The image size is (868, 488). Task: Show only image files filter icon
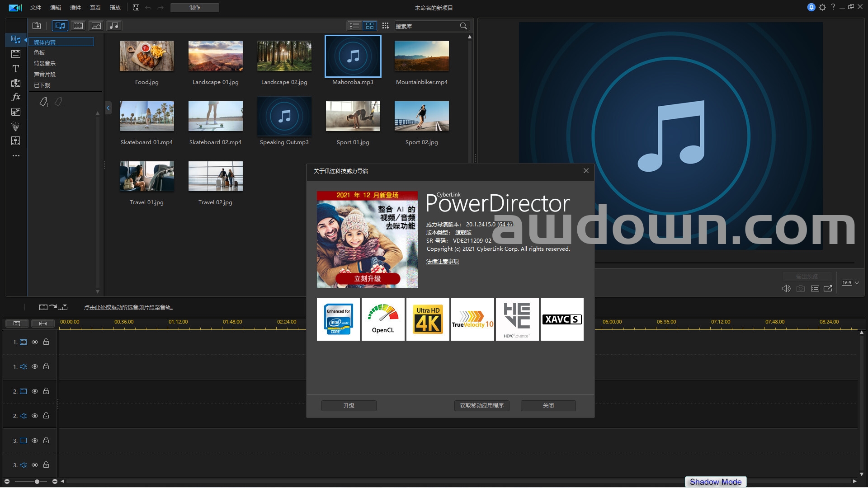point(96,26)
